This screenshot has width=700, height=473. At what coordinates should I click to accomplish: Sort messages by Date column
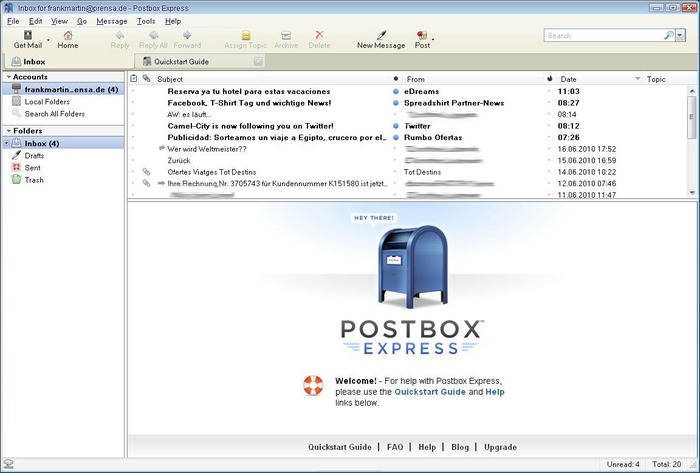[x=599, y=79]
